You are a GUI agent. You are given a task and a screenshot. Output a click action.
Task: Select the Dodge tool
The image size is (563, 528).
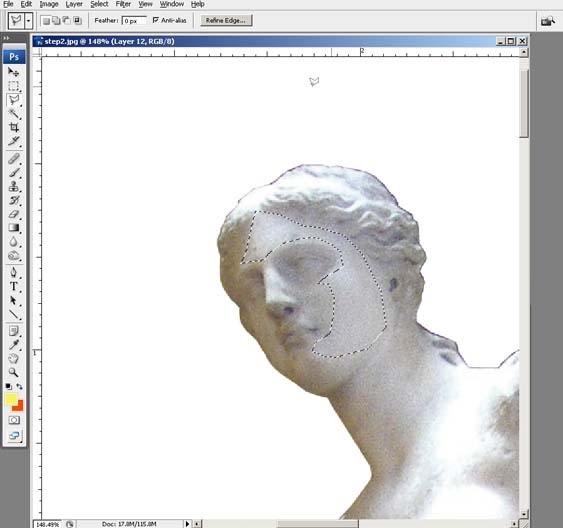click(14, 256)
